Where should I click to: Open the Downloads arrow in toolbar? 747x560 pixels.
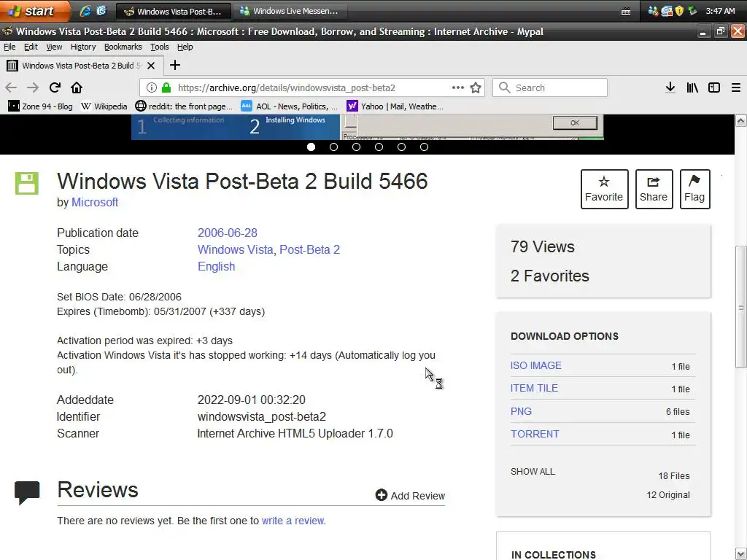[x=670, y=87]
